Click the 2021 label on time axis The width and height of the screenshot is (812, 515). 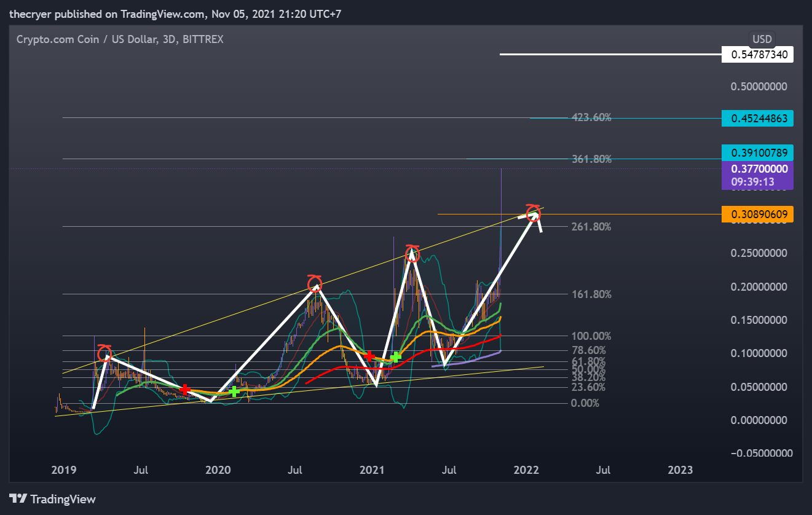coord(372,470)
